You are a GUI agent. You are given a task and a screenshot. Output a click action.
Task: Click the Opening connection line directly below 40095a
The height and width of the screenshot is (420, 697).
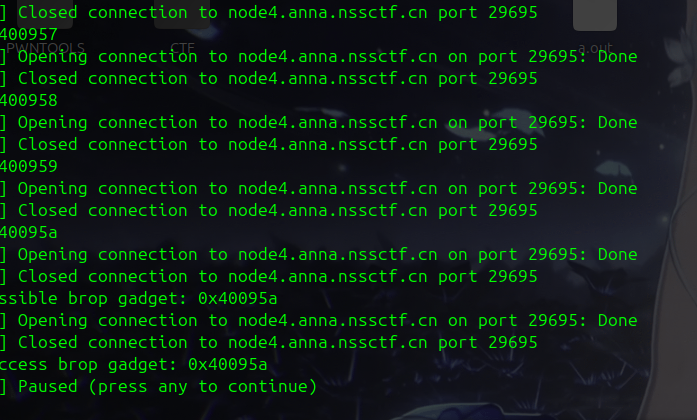[320, 254]
